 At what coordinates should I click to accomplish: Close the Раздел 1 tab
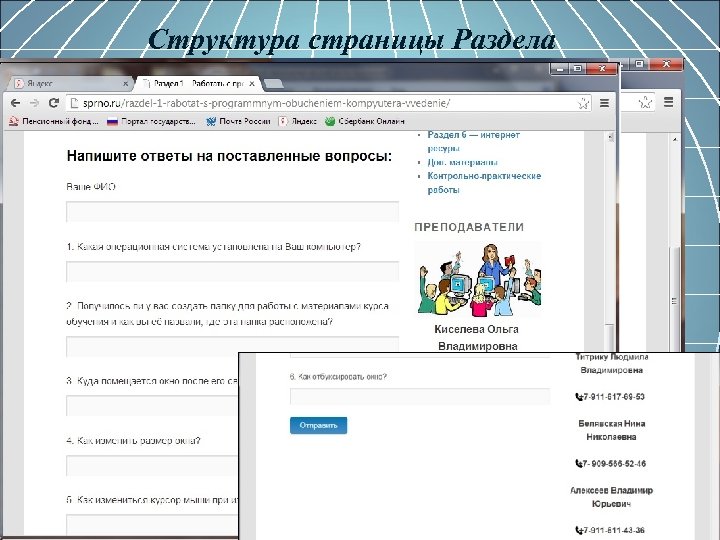(252, 84)
